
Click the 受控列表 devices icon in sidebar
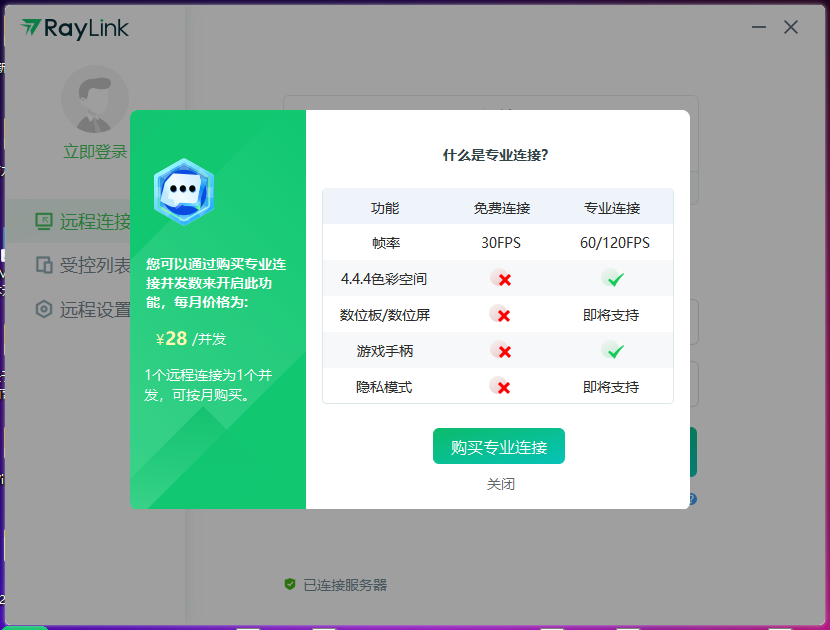(44, 265)
